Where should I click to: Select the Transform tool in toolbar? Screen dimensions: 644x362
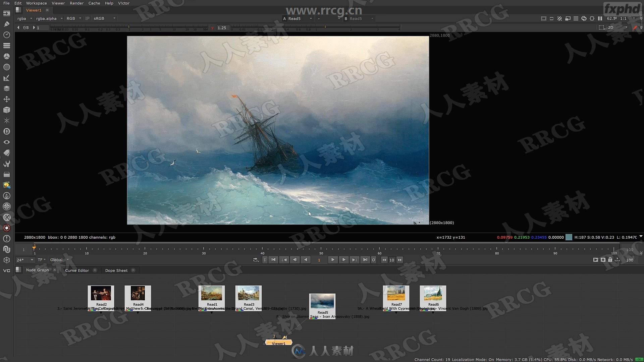point(6,99)
